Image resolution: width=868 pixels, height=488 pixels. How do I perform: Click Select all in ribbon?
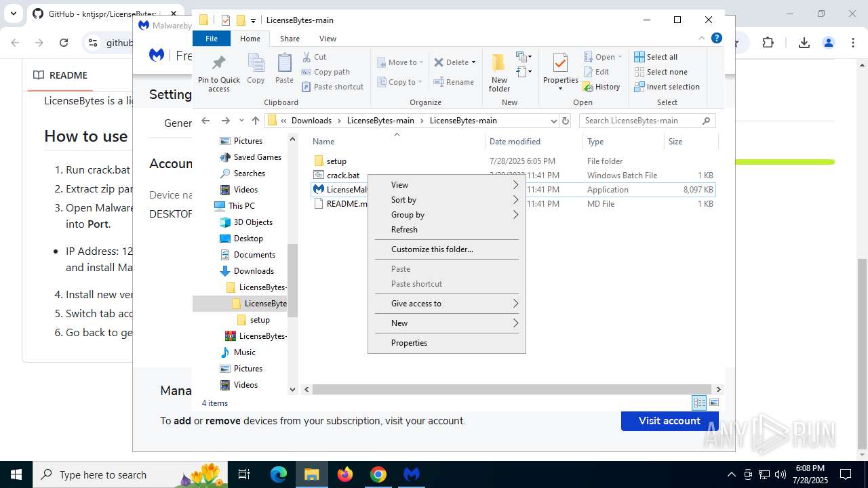656,57
